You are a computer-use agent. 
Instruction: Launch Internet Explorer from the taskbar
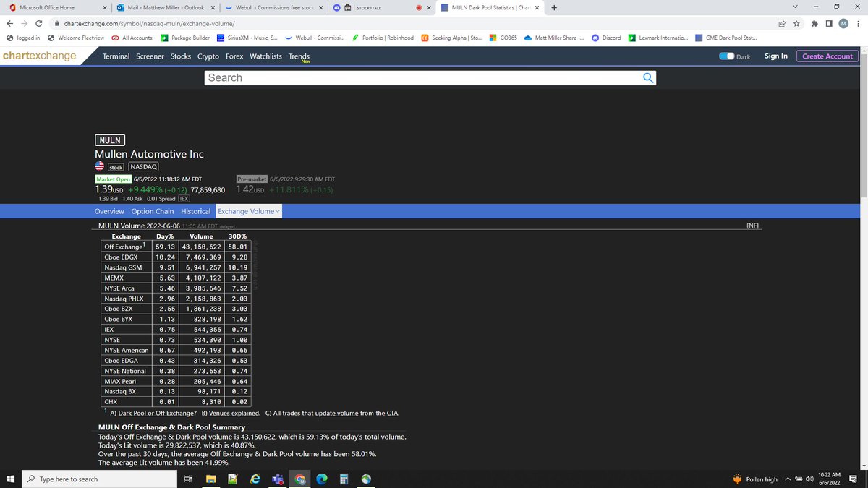(x=255, y=479)
